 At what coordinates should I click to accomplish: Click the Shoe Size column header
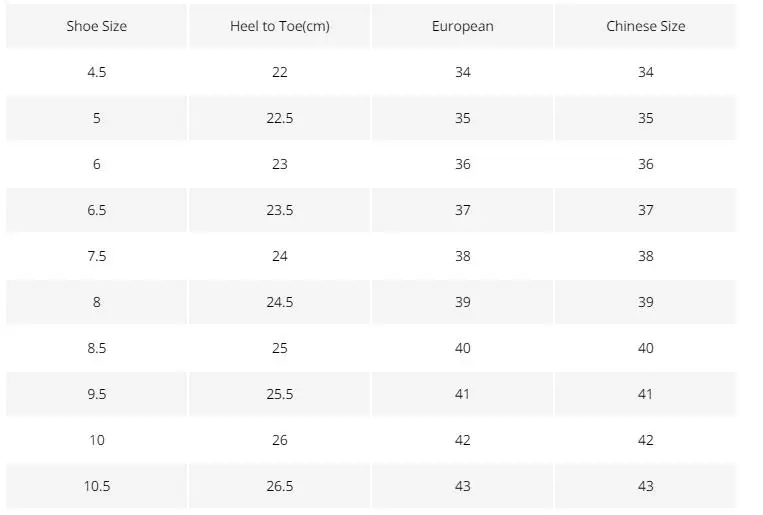click(97, 26)
